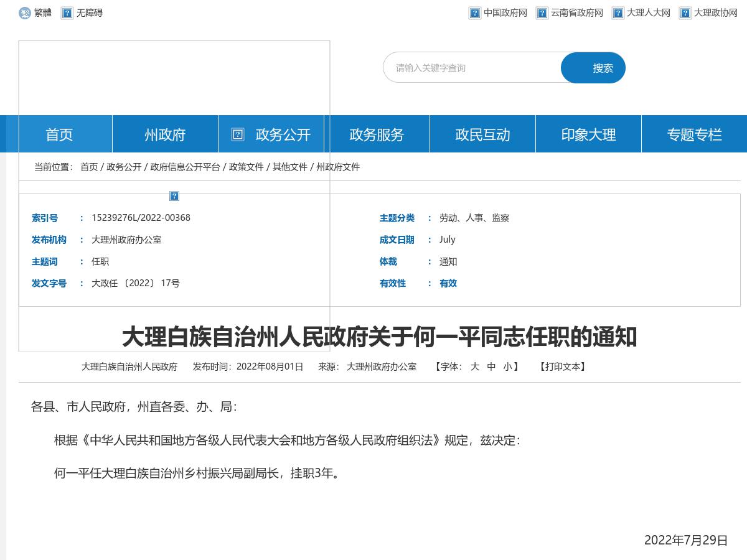Open 中国政府网 via its site icon

pyautogui.click(x=474, y=12)
